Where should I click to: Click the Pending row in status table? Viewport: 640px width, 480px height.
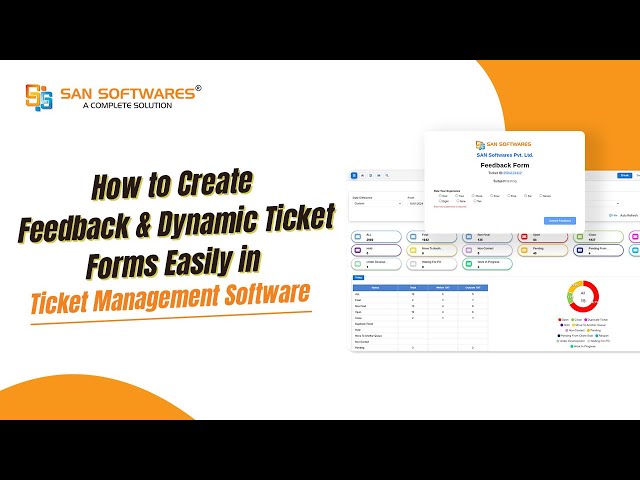(x=420, y=348)
